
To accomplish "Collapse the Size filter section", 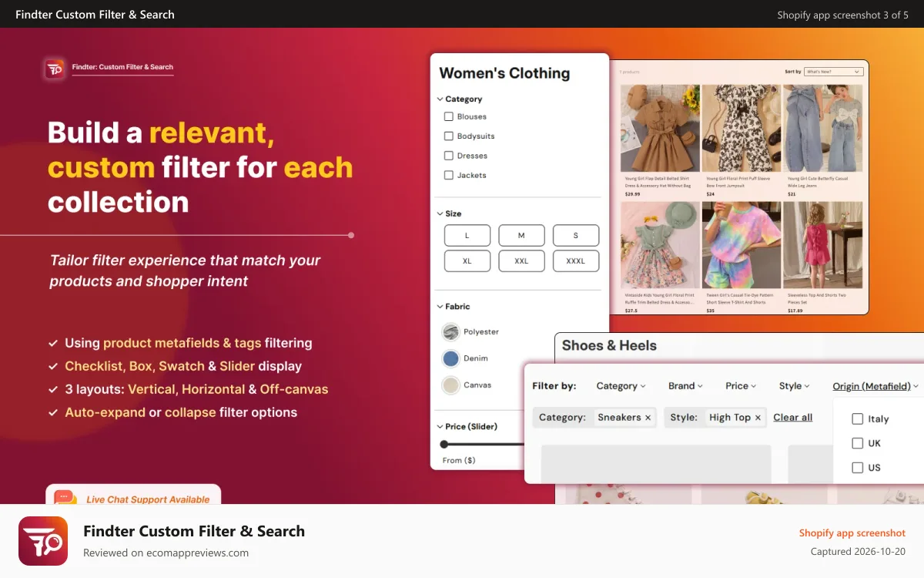I will (450, 213).
